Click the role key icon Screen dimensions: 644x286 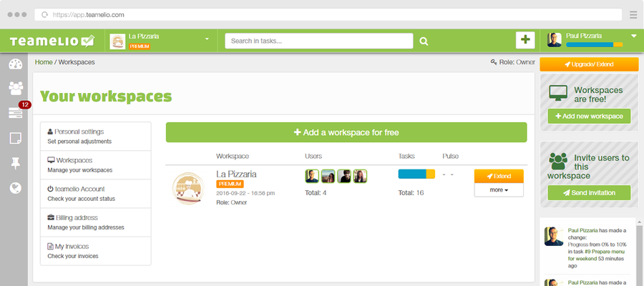(494, 62)
